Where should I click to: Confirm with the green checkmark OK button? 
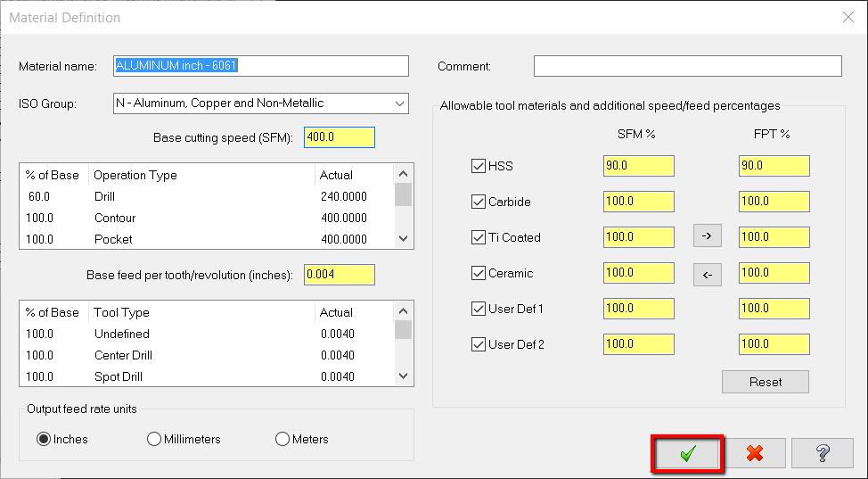pos(687,453)
